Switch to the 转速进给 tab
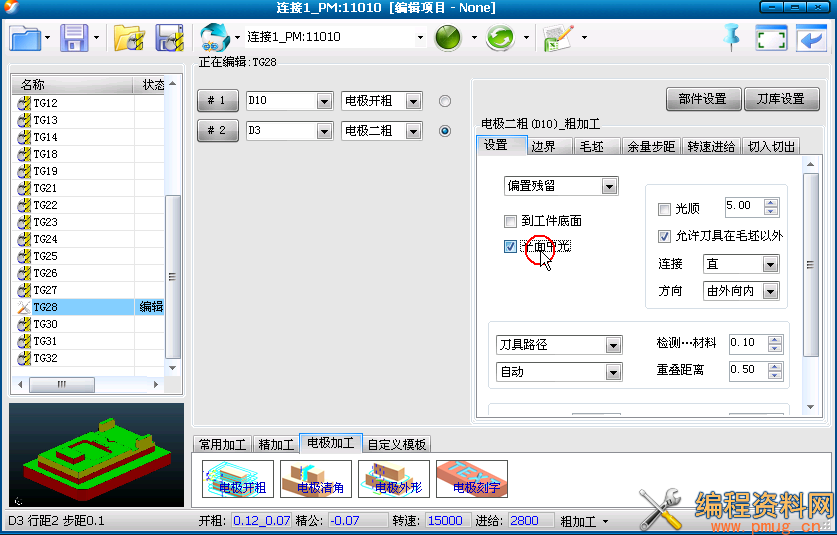This screenshot has width=837, height=535. 711,146
